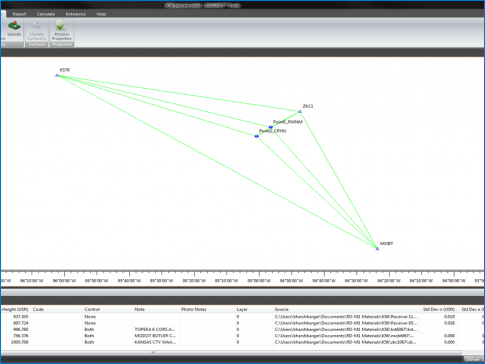Click the KANSAS CTY WAA note cell
The width and height of the screenshot is (485, 364).
(156, 342)
